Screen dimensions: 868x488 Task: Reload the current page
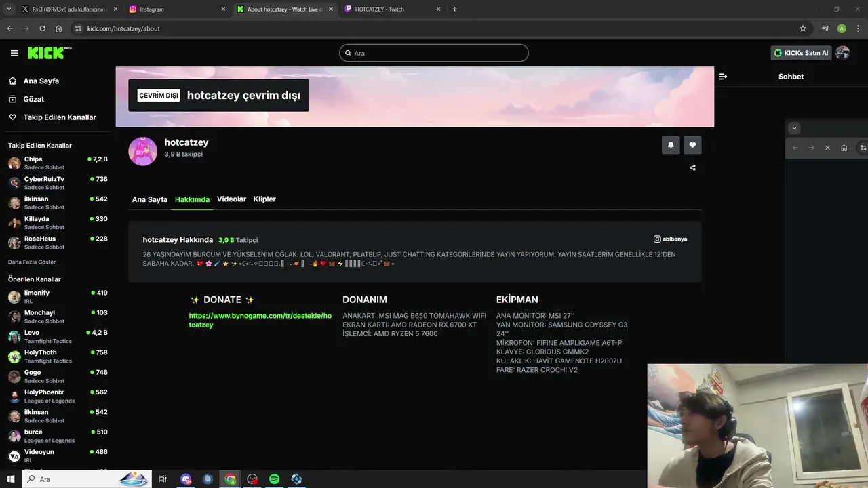click(42, 28)
